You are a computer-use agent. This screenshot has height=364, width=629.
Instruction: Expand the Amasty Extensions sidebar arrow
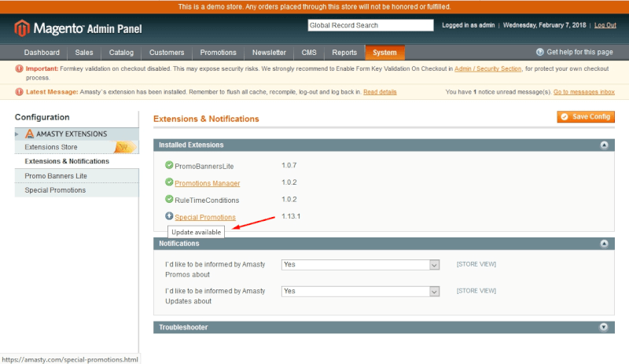pyautogui.click(x=17, y=134)
